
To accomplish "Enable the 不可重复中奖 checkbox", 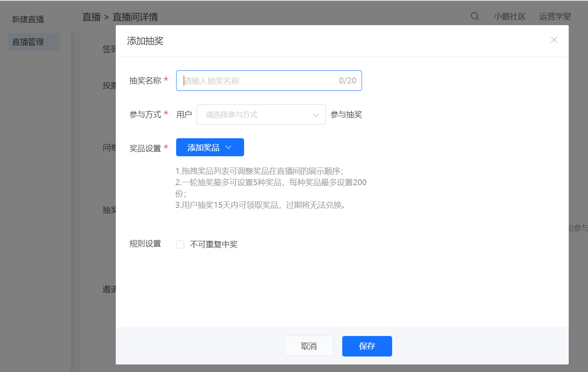I will 180,244.
